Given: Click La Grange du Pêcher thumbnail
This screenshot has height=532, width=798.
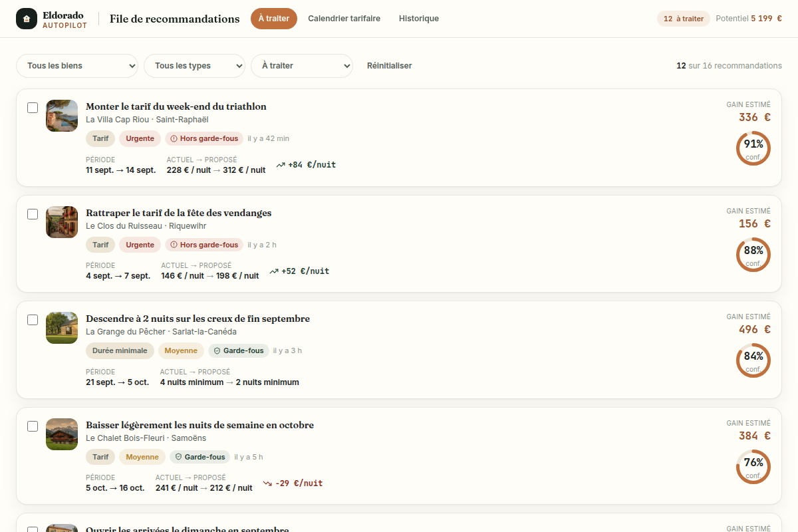Looking at the screenshot, I should pyautogui.click(x=62, y=328).
